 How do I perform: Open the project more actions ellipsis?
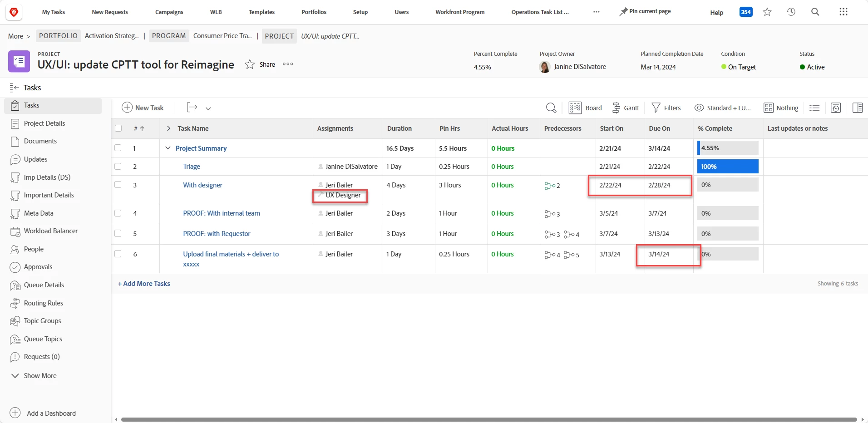point(288,64)
